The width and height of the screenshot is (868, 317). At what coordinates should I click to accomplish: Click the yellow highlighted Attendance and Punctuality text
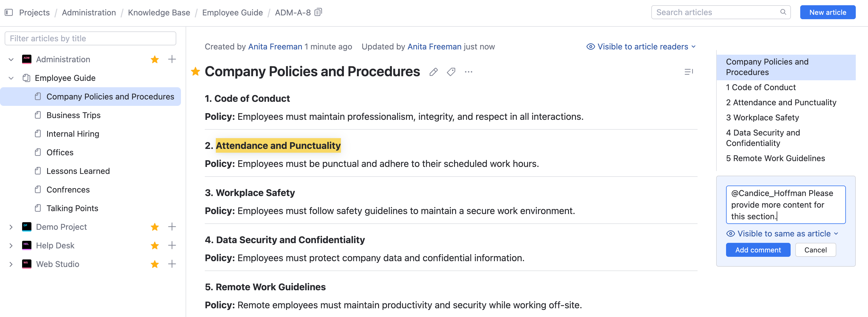point(278,145)
